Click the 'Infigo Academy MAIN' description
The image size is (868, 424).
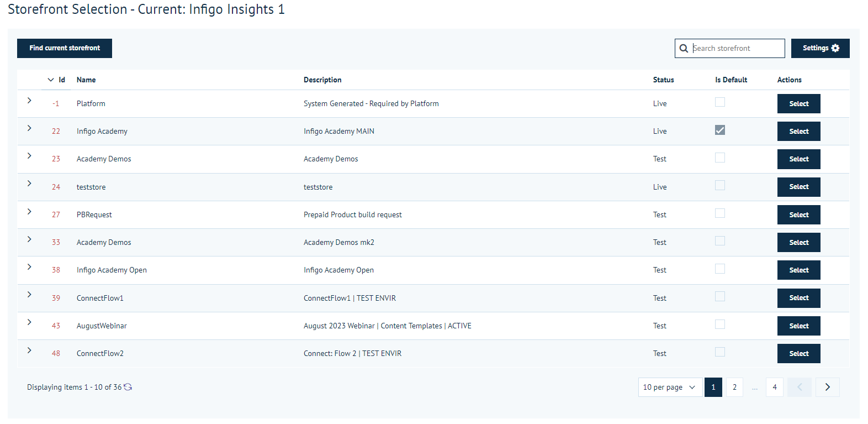click(339, 131)
